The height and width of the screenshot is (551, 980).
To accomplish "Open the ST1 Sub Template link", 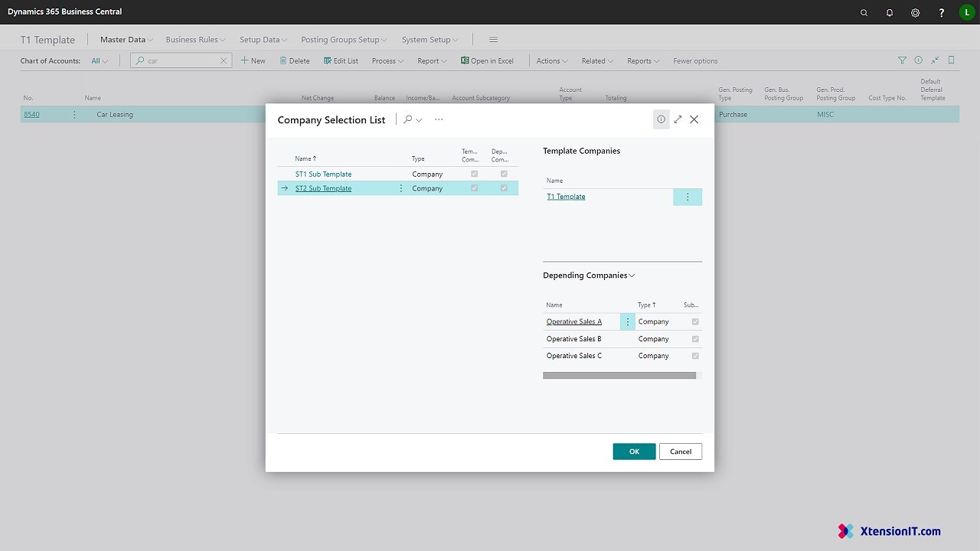I will (323, 174).
